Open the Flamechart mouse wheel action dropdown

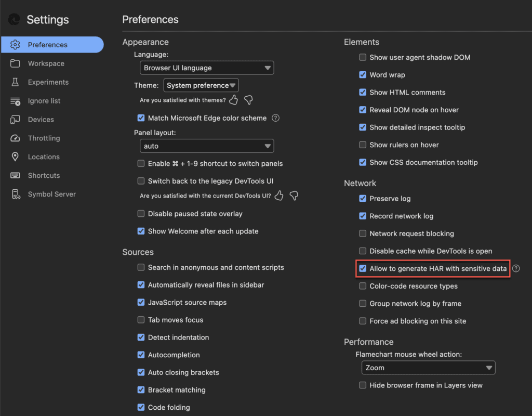coord(428,367)
